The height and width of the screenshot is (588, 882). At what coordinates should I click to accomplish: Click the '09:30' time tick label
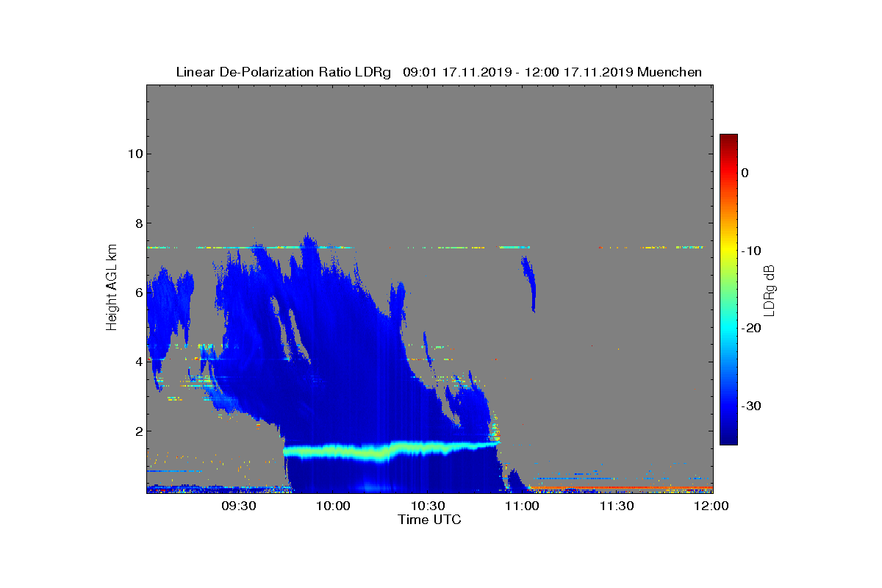pos(238,506)
